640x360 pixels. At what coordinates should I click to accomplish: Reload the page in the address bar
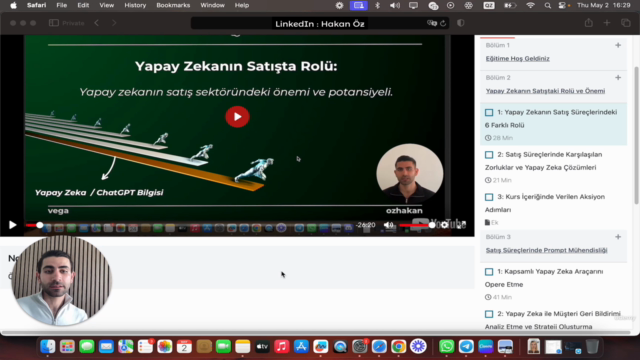(443, 23)
